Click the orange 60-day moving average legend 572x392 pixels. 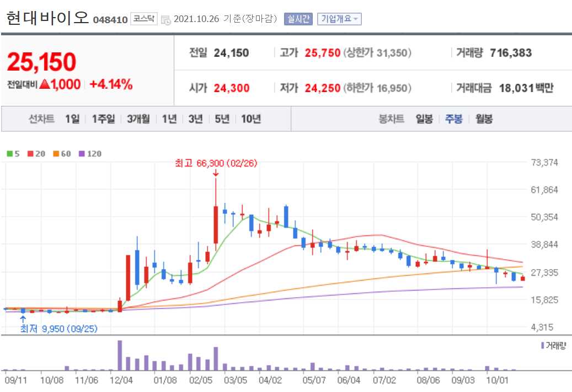point(62,154)
